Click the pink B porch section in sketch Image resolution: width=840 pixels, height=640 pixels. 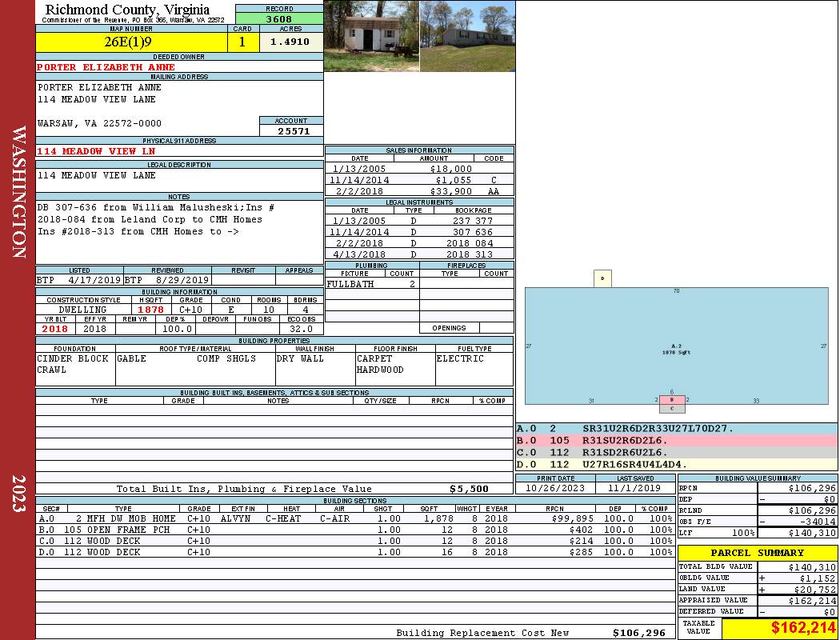point(672,399)
